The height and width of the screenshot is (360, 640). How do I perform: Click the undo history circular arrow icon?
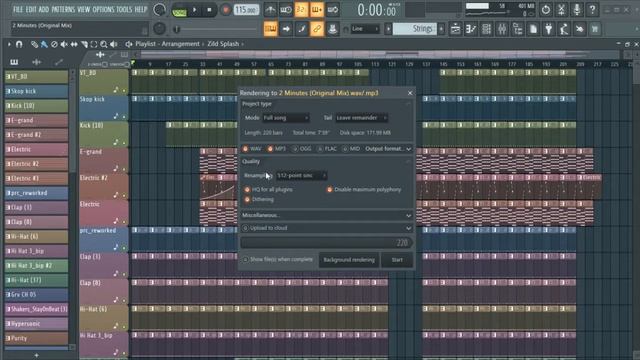click(546, 10)
